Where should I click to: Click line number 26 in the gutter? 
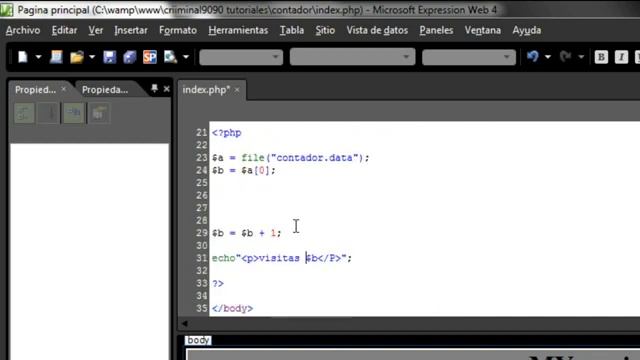202,196
